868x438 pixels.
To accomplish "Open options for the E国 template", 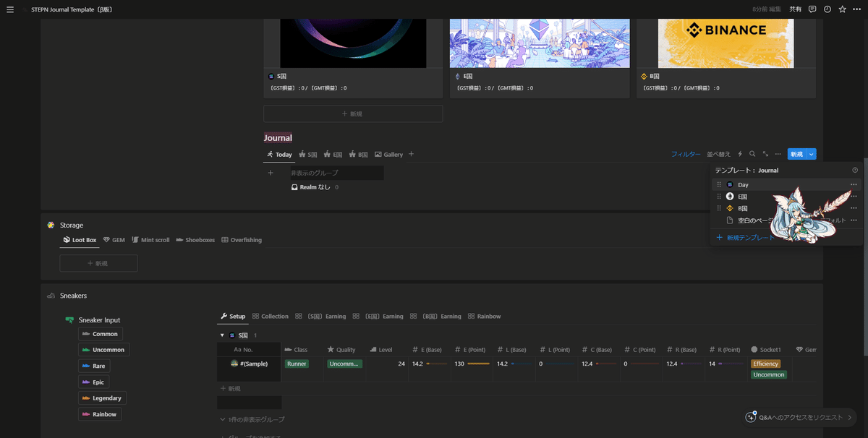I will pos(854,197).
